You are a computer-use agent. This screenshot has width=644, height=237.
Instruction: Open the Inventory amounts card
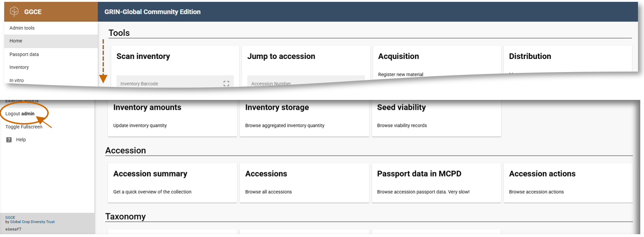click(172, 115)
